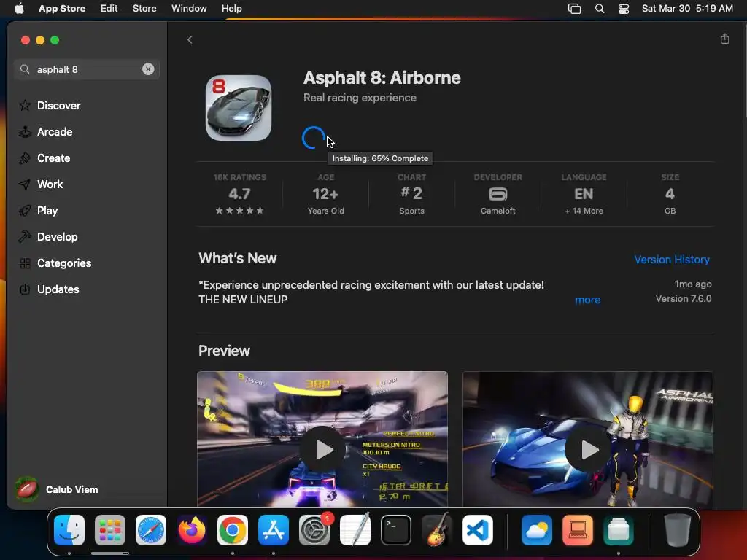Open the Window menu
This screenshot has width=747, height=560.
click(x=189, y=8)
